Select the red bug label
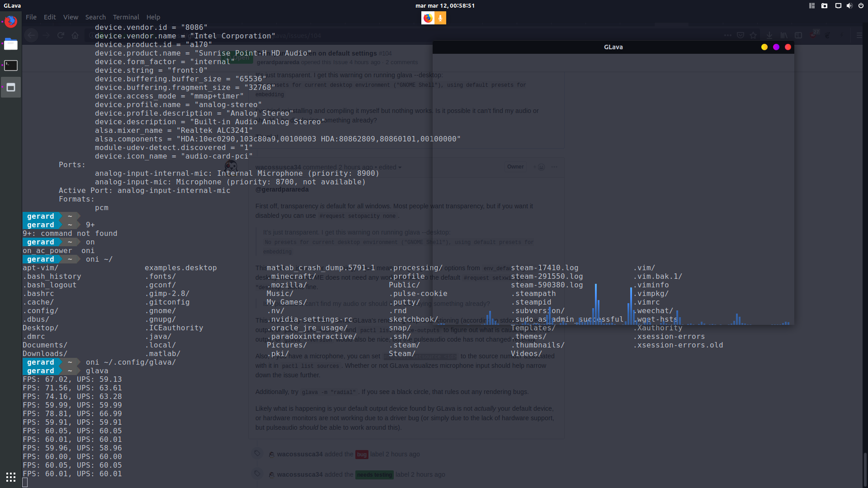Screen dimensions: 868x488 362,454
